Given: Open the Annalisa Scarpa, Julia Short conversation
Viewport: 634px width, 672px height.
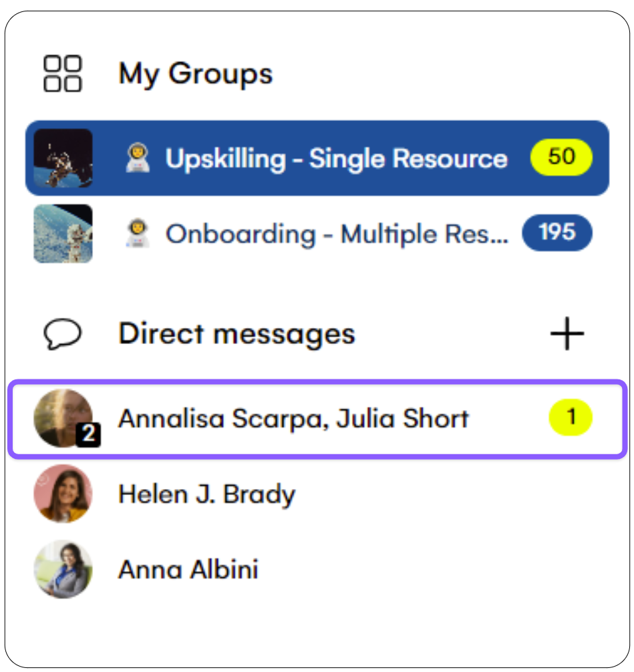Looking at the screenshot, I should (x=317, y=419).
